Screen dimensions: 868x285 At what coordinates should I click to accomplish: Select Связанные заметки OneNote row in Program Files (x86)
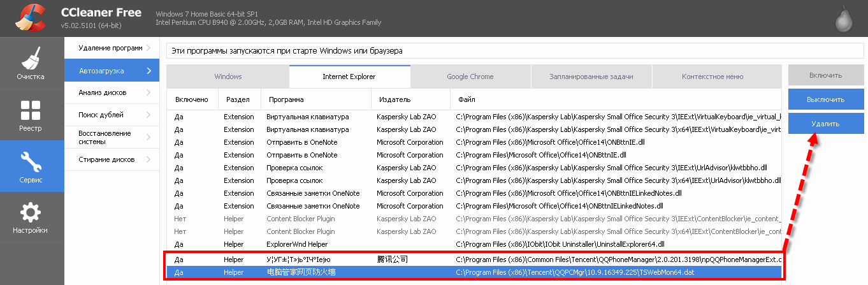coord(474,193)
